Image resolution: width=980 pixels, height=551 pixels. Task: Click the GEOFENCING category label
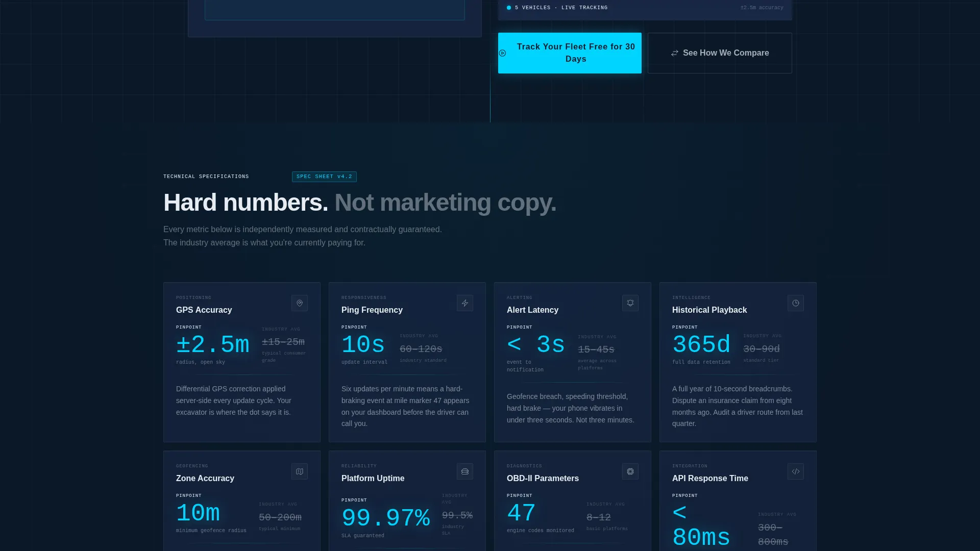pos(192,466)
